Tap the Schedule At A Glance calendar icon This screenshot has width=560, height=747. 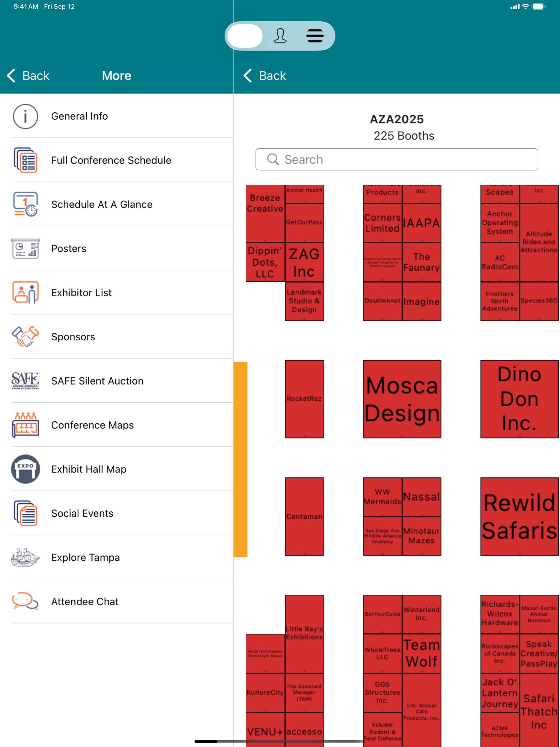[25, 204]
